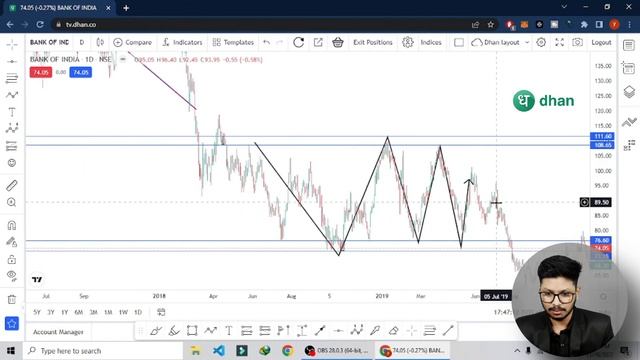Viewport: 640px width, 360px height.
Task: Open the watchlist panel icon
Action: tap(629, 45)
